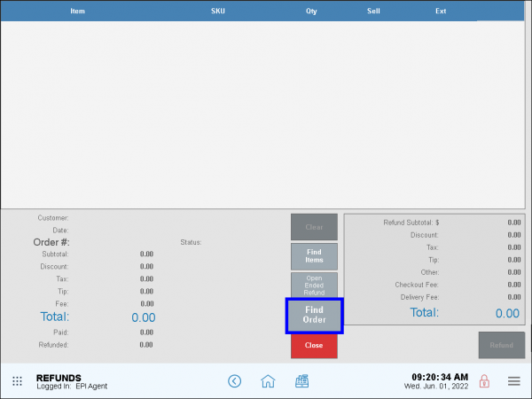Viewport: 532px width, 399px height.
Task: Click the Refund Subtotal: $ label
Action: (x=411, y=223)
